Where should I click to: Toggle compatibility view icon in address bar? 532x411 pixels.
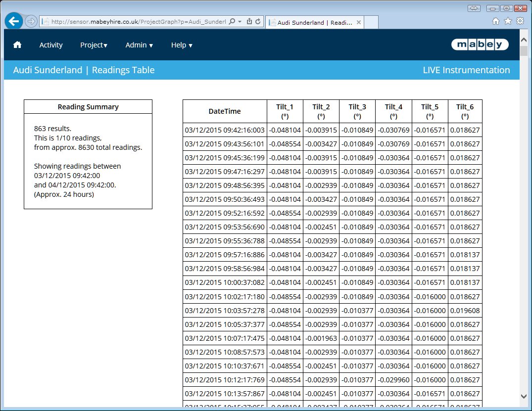click(249, 22)
